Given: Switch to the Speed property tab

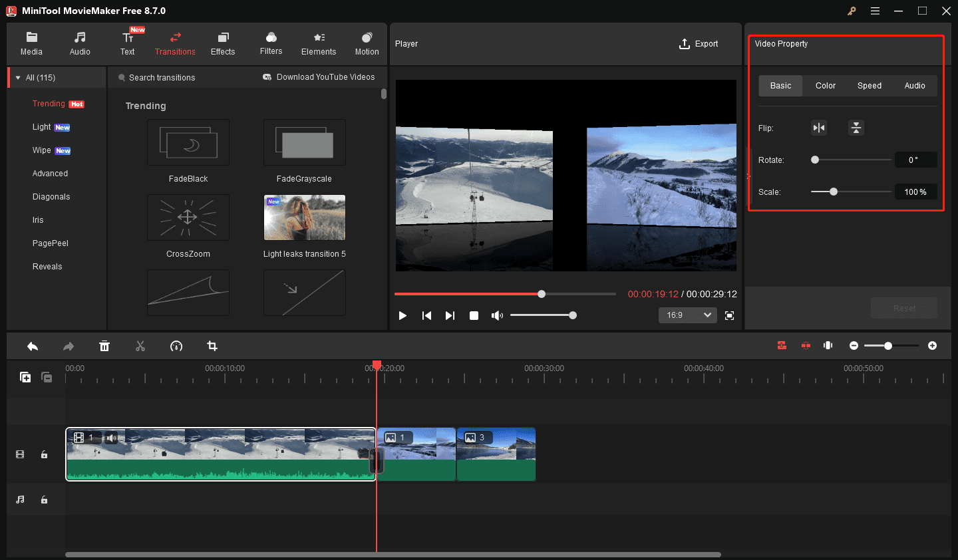Looking at the screenshot, I should pyautogui.click(x=870, y=86).
